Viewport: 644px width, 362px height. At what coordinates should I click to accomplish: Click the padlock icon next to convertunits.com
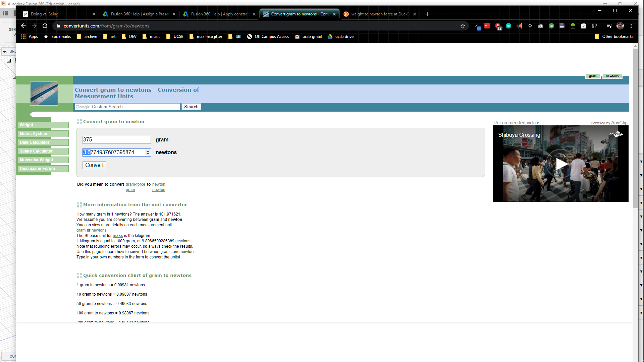pyautogui.click(x=58, y=26)
